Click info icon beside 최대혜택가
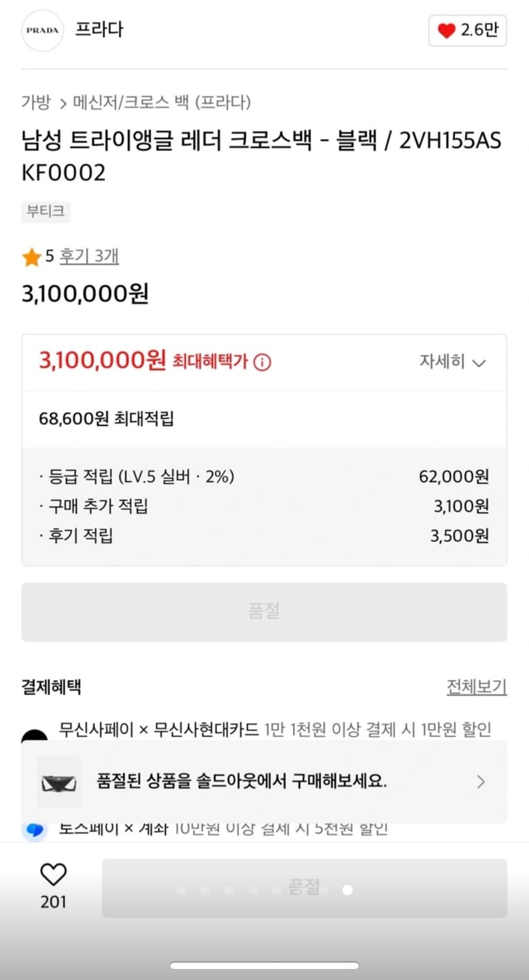Screen dimensions: 529x980 click(x=262, y=362)
